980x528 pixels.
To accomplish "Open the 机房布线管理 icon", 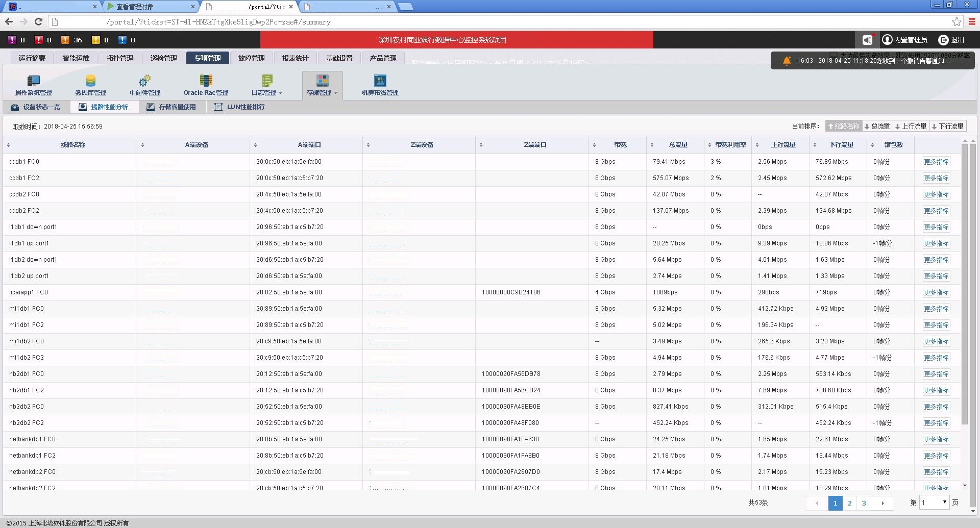I will pos(380,81).
